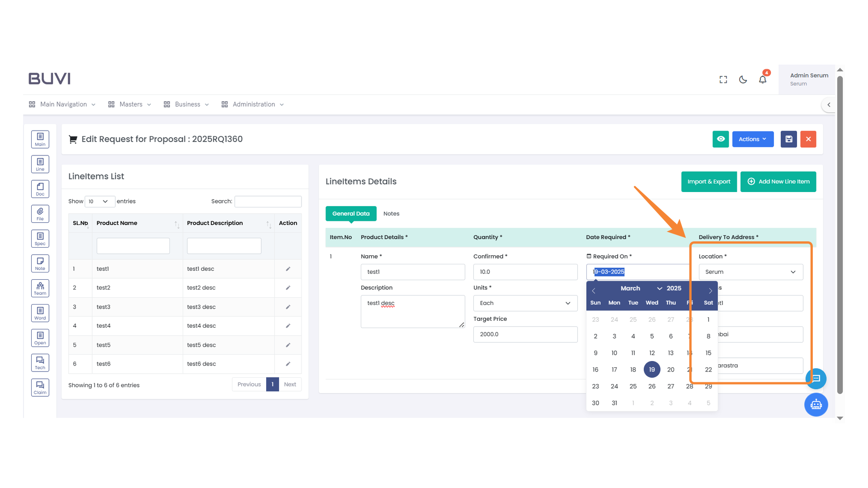
Task: Click the save disk icon button
Action: tap(788, 139)
